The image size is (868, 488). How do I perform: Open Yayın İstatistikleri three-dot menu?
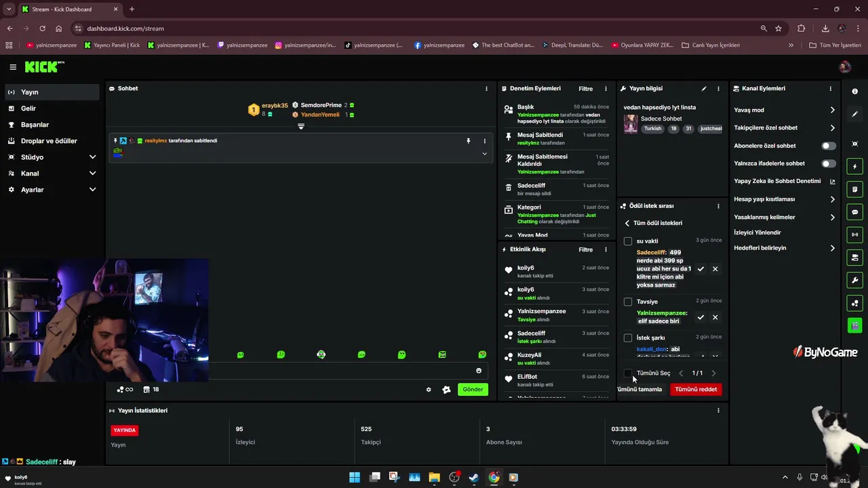point(718,411)
